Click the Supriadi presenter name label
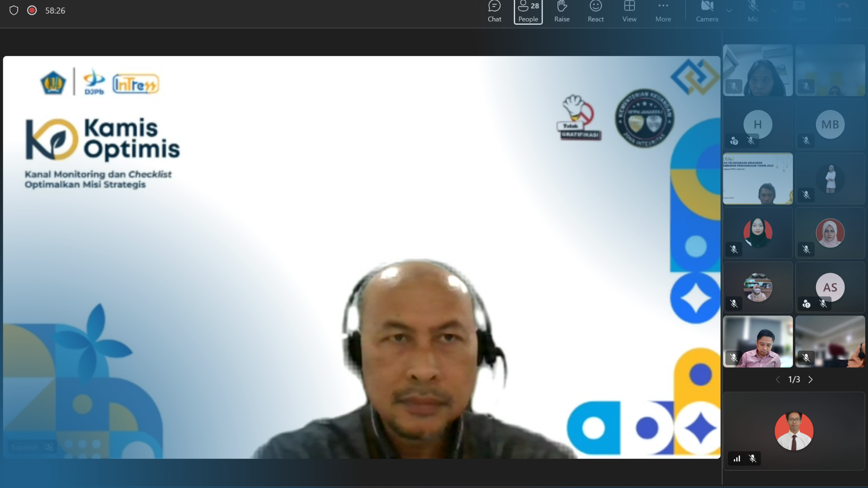Viewport: 868px width, 488px height. coord(25,447)
